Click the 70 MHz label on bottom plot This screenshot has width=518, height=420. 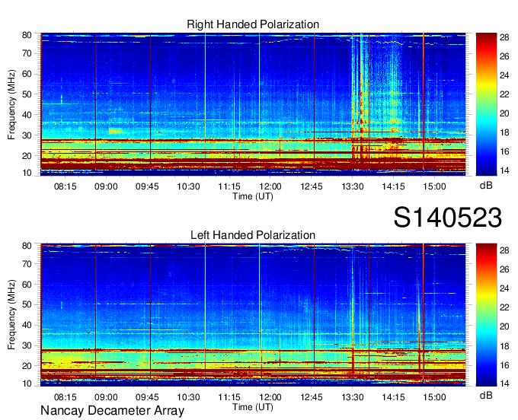(27, 264)
